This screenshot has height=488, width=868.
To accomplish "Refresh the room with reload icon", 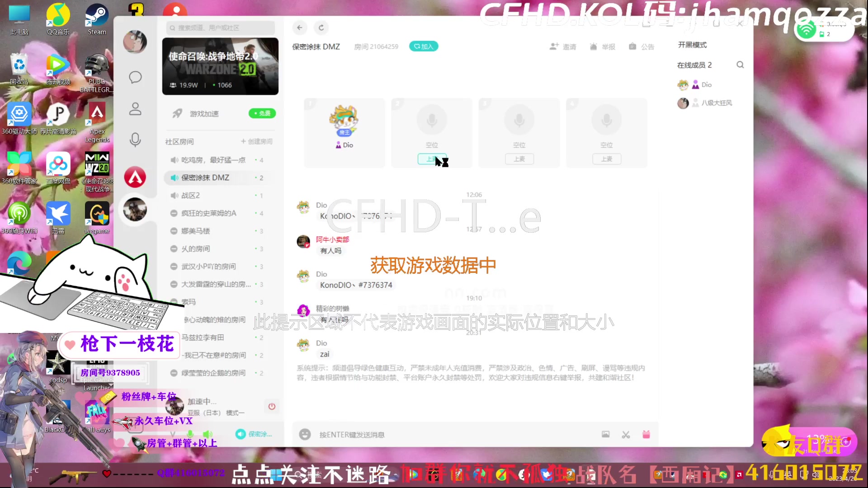I will coord(321,28).
